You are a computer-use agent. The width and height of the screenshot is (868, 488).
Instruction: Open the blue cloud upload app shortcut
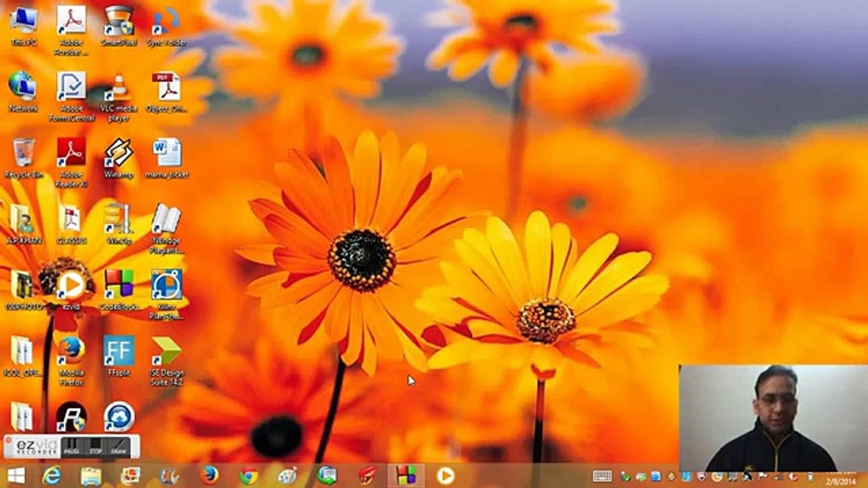[119, 416]
